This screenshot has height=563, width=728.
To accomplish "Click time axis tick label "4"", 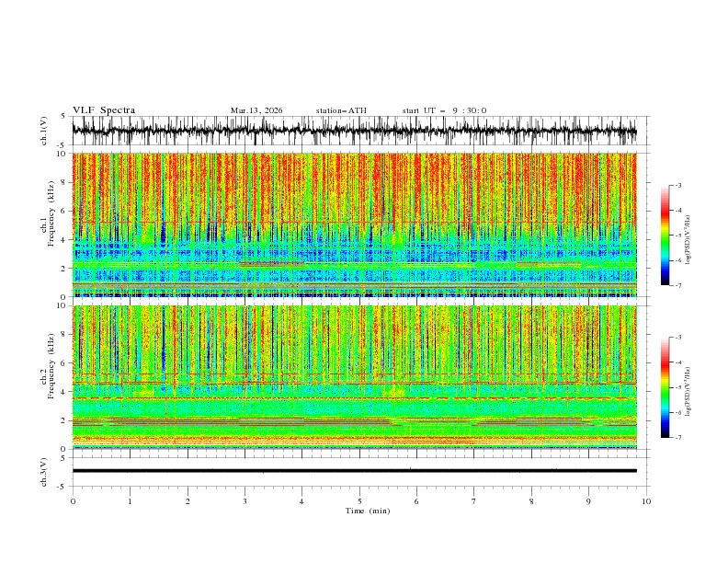I will point(301,501).
